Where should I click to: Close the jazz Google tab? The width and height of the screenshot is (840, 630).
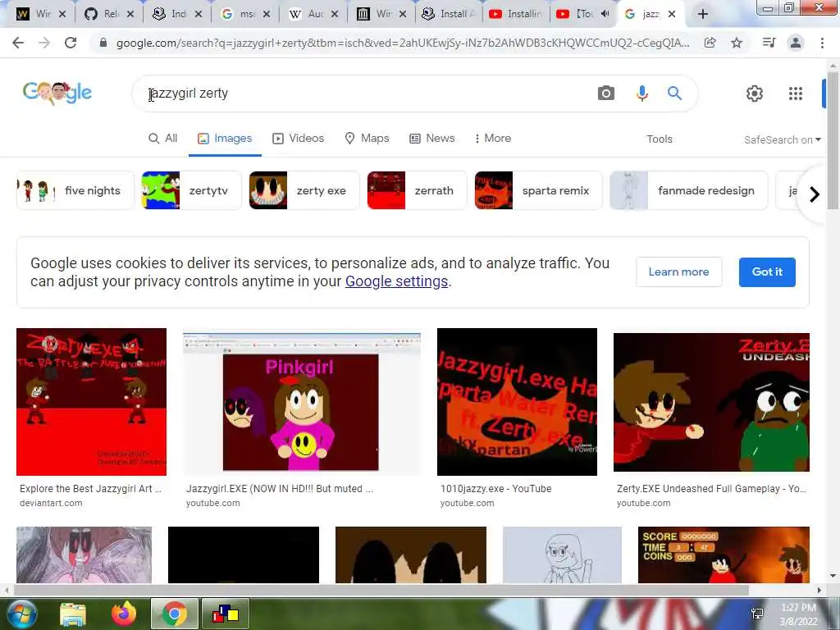[671, 14]
